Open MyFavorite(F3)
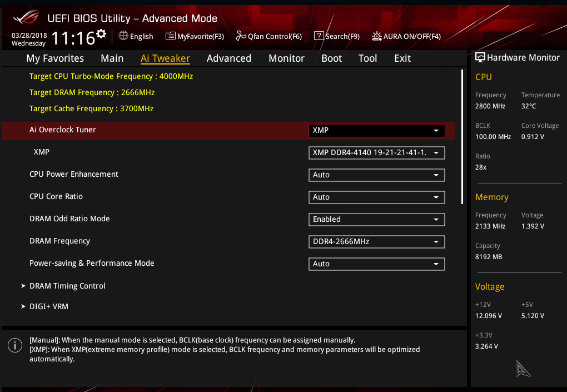567x392 pixels. 201,37
